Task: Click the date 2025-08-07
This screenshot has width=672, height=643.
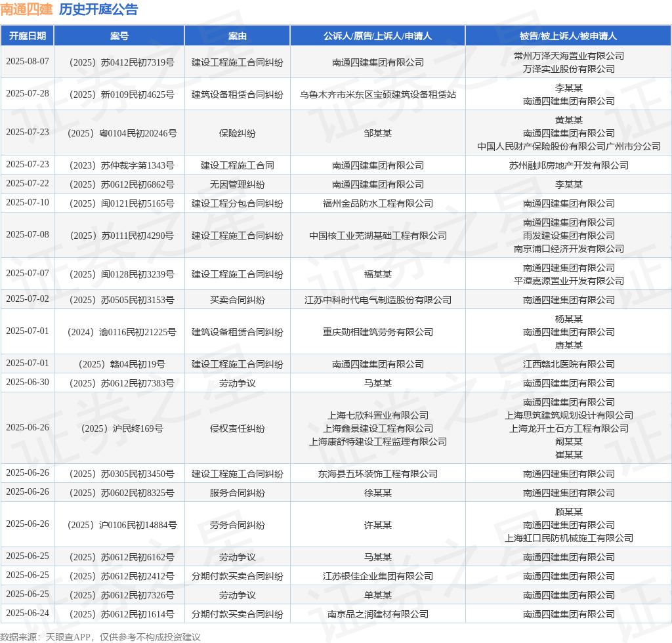Action: click(28, 61)
